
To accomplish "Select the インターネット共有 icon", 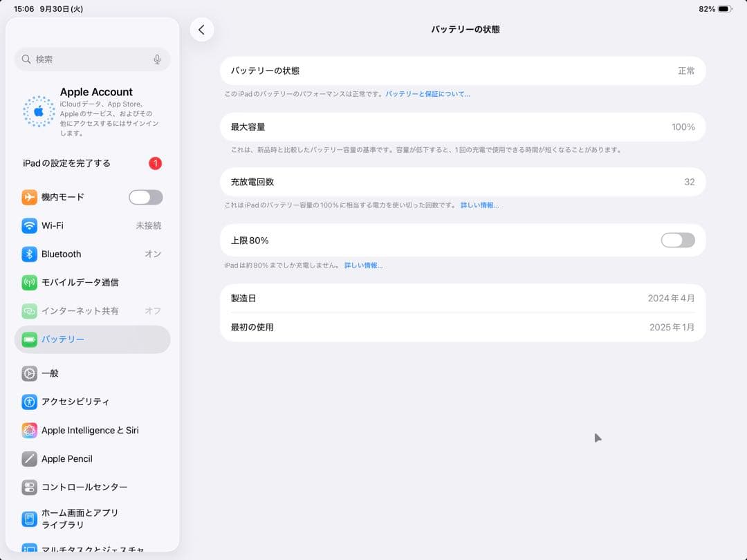I will (x=28, y=311).
